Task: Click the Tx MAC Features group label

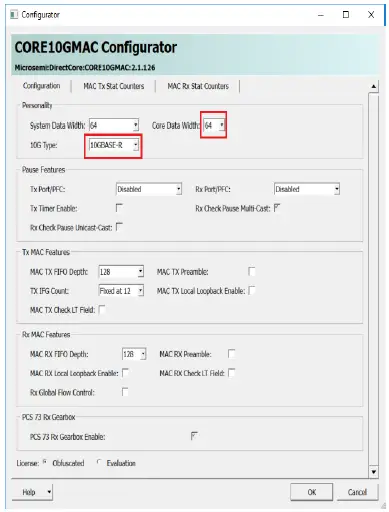Action: [x=46, y=252]
